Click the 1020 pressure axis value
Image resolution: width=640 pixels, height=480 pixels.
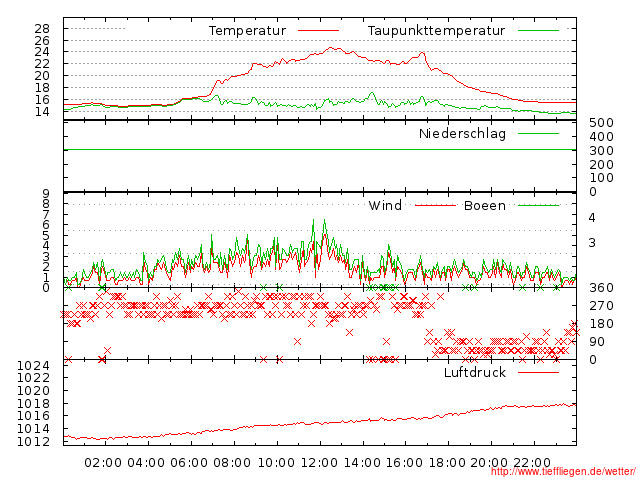(x=33, y=391)
